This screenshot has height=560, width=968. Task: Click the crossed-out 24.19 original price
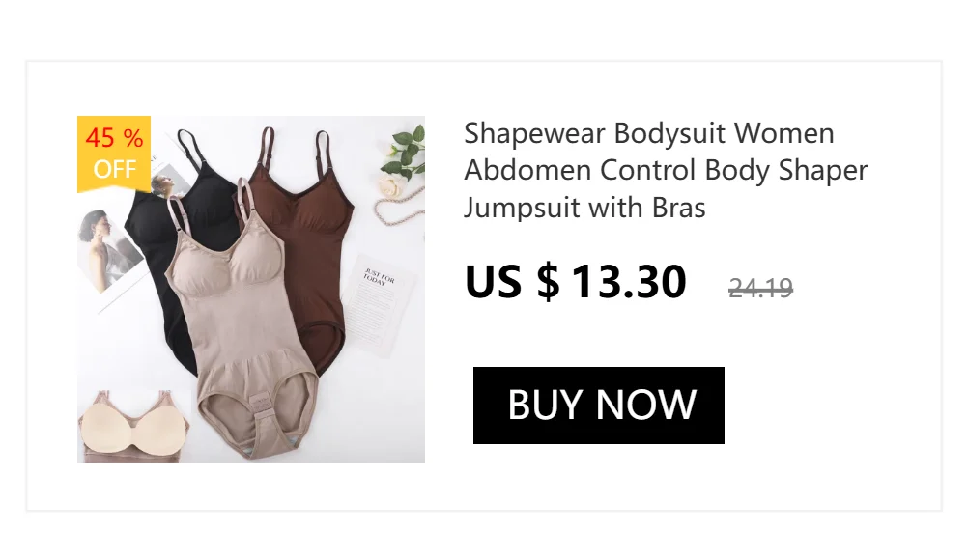760,288
